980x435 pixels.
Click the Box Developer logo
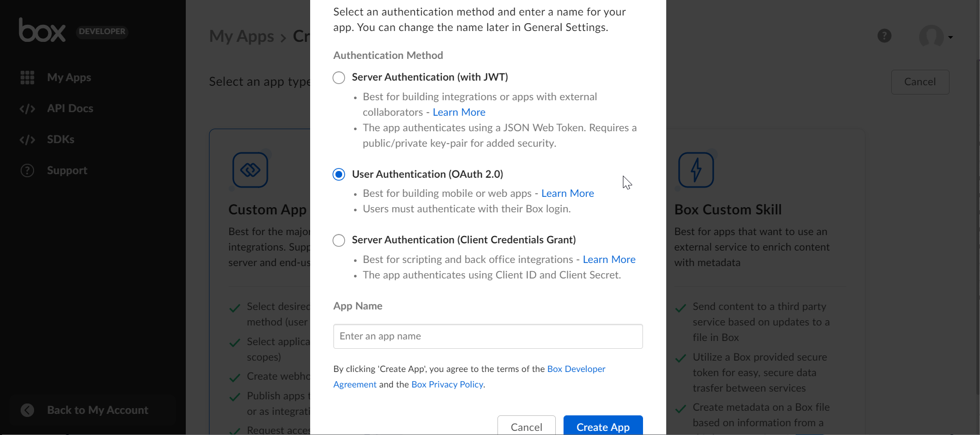pos(43,31)
